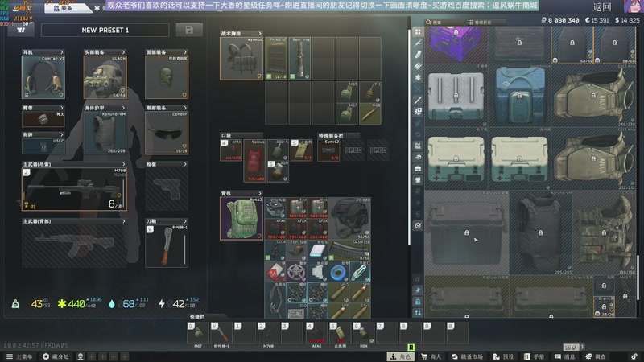The width and height of the screenshot is (644, 362).
Task: Filter stash by containers briefcase icon
Action: (x=418, y=168)
